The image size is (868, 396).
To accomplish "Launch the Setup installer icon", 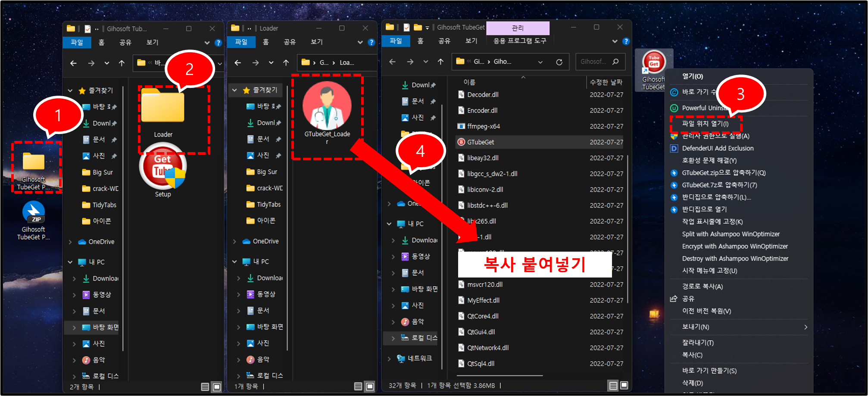I will (x=163, y=170).
